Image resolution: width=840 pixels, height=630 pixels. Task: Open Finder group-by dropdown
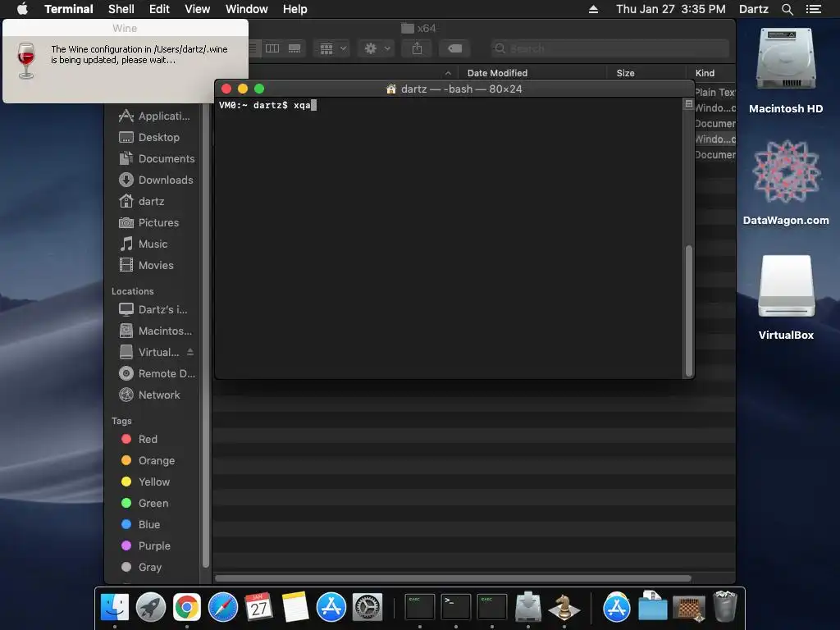point(333,48)
